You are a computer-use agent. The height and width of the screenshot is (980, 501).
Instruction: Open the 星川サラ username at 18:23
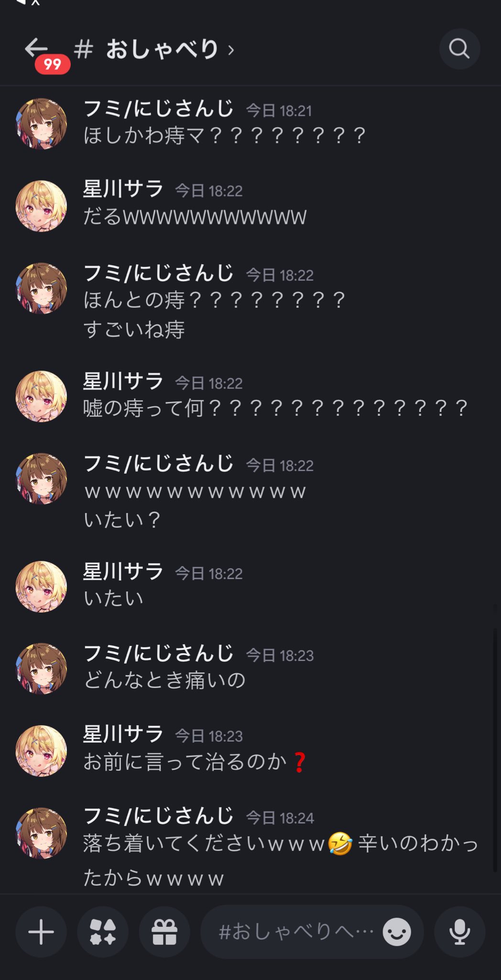click(123, 734)
